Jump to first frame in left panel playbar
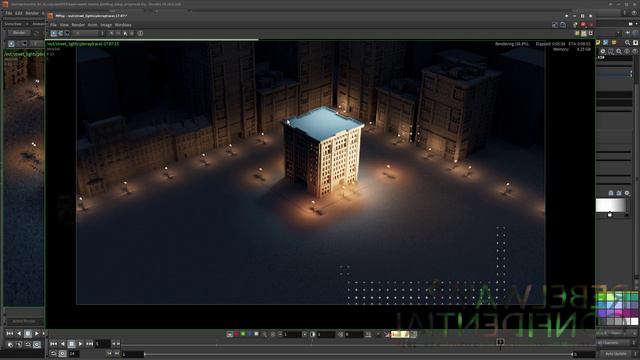Viewport: 640px width, 360px height. coord(10,334)
